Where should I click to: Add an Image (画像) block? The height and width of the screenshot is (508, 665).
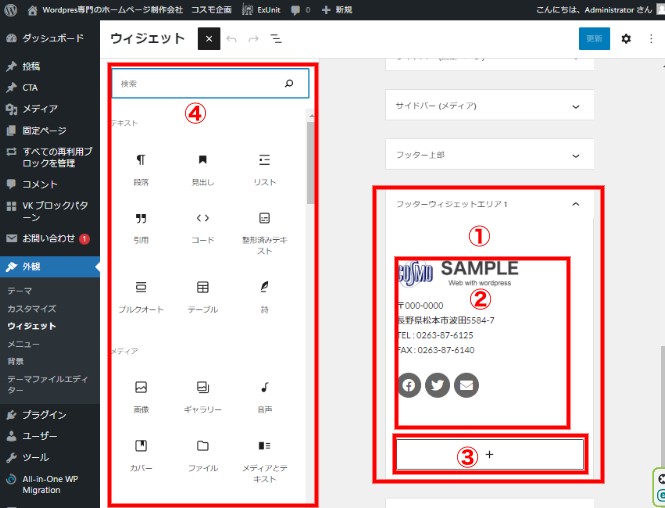(x=141, y=394)
